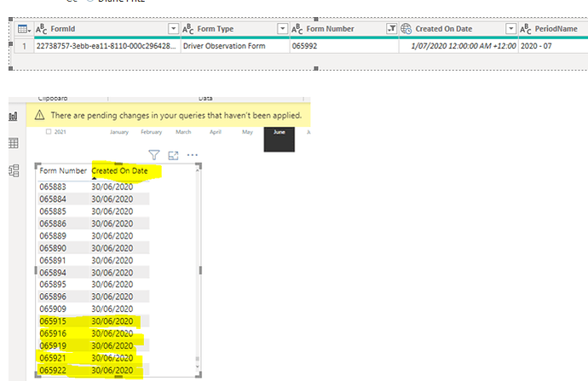Select form number 065919 in visual
588x381 pixels.
(x=53, y=346)
